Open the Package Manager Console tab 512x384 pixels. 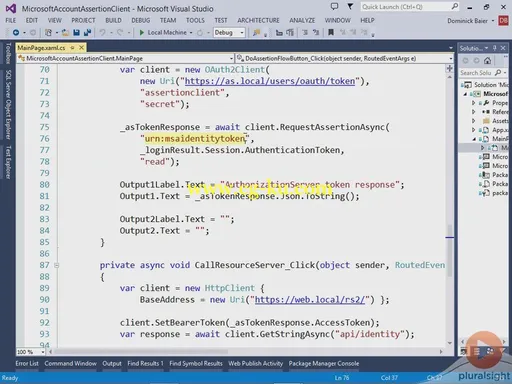324,363
